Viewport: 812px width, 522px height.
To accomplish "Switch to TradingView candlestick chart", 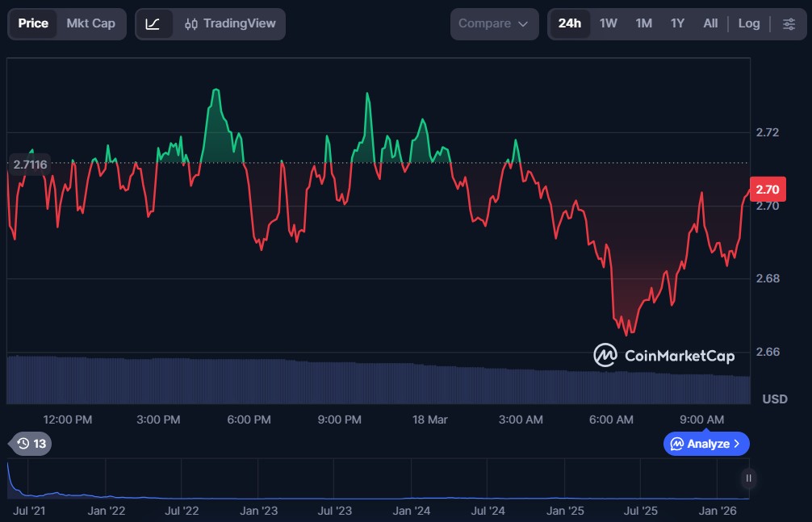I will point(228,24).
